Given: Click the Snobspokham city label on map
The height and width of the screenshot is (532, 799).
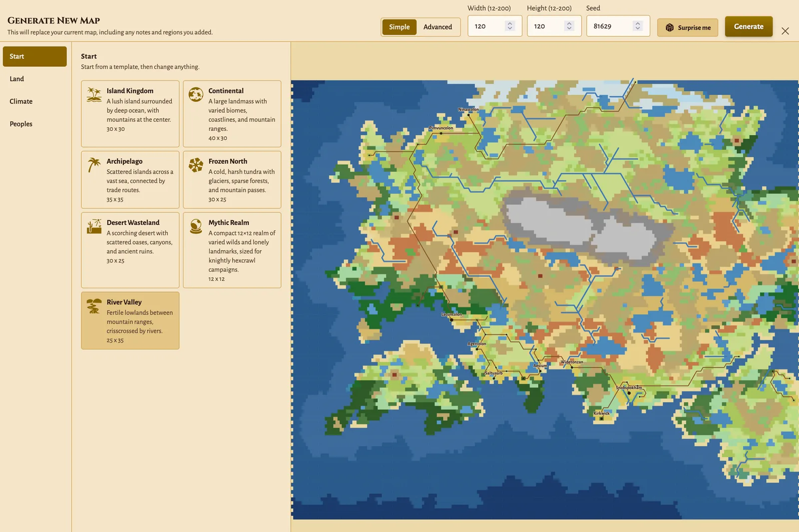Looking at the screenshot, I should tap(629, 388).
